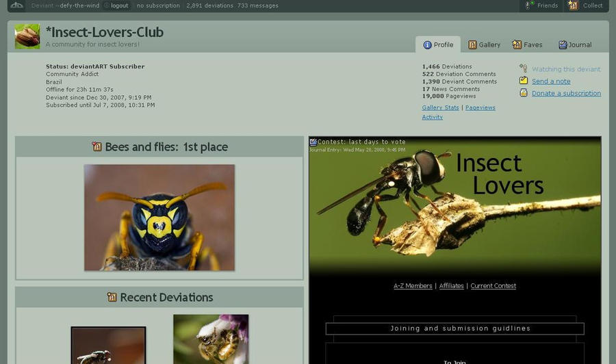Open the Collect menu icon
This screenshot has height=364, width=616.
click(573, 5)
